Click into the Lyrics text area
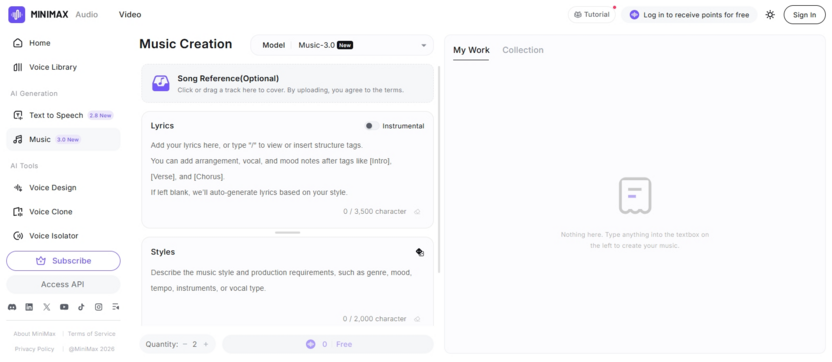The width and height of the screenshot is (832, 362). pyautogui.click(x=287, y=169)
